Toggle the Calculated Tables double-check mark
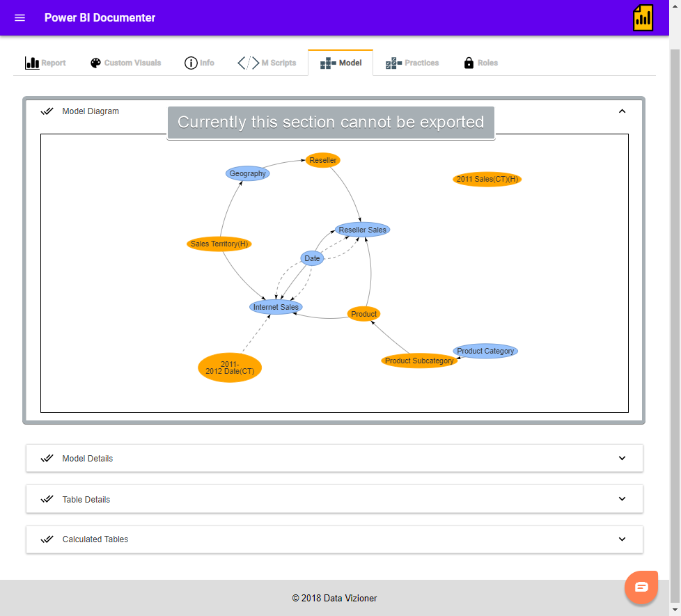 click(x=47, y=539)
